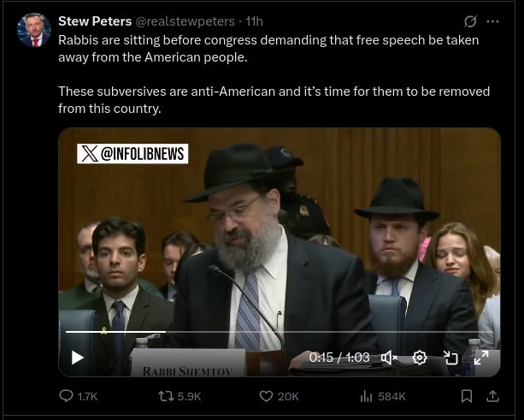This screenshot has height=420, width=524.
Task: Unmute the video sound
Action: coord(389,358)
